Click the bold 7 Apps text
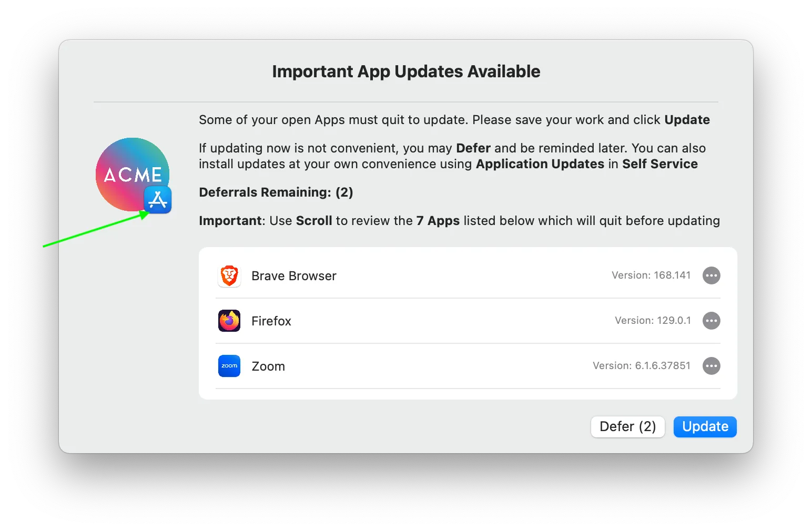Screen dimensions: 812x531 pyautogui.click(x=438, y=221)
